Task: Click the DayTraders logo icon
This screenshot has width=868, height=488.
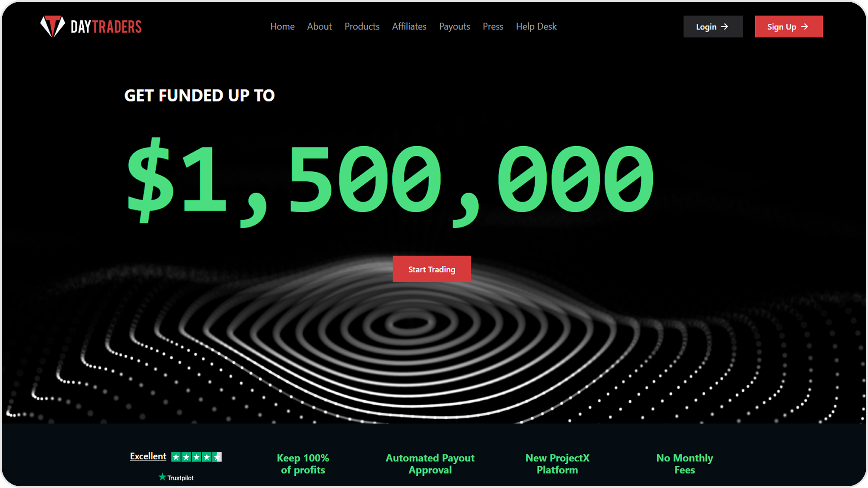Action: (53, 26)
